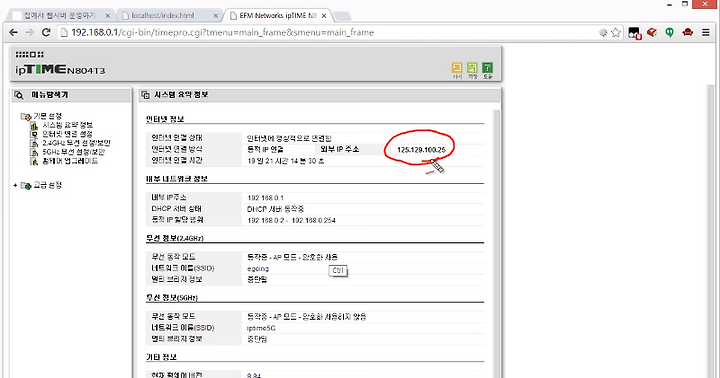Close the EFM Networks ipTIME tab
Image resolution: width=720 pixels, height=378 pixels.
click(324, 16)
